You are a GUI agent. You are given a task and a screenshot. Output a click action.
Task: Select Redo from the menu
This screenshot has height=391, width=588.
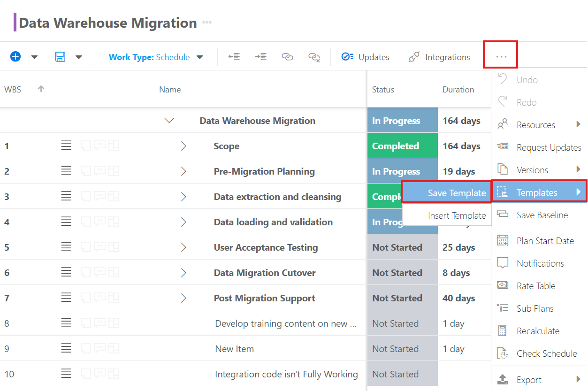(x=539, y=102)
